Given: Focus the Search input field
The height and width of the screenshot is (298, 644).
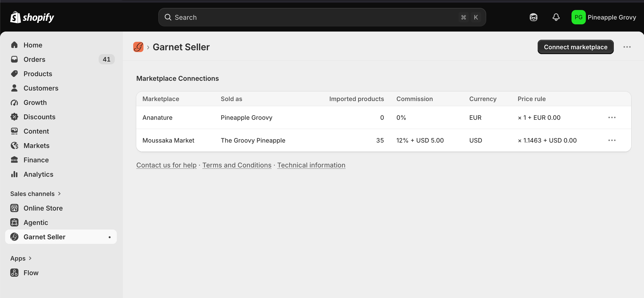Looking at the screenshot, I should pos(322,17).
